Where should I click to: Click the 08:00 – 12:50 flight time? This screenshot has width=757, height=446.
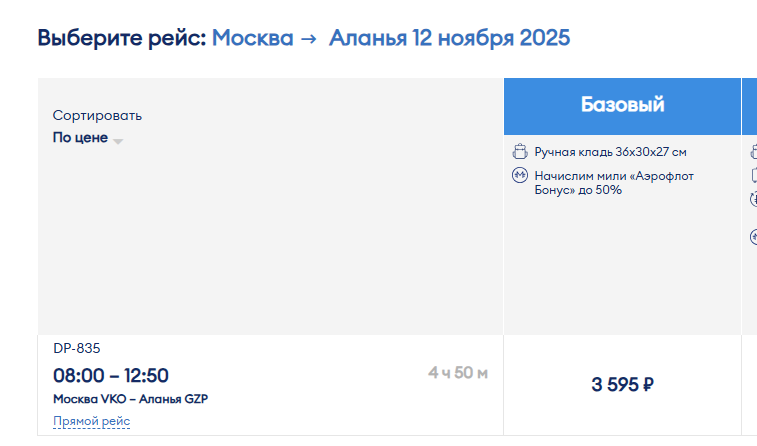(111, 376)
